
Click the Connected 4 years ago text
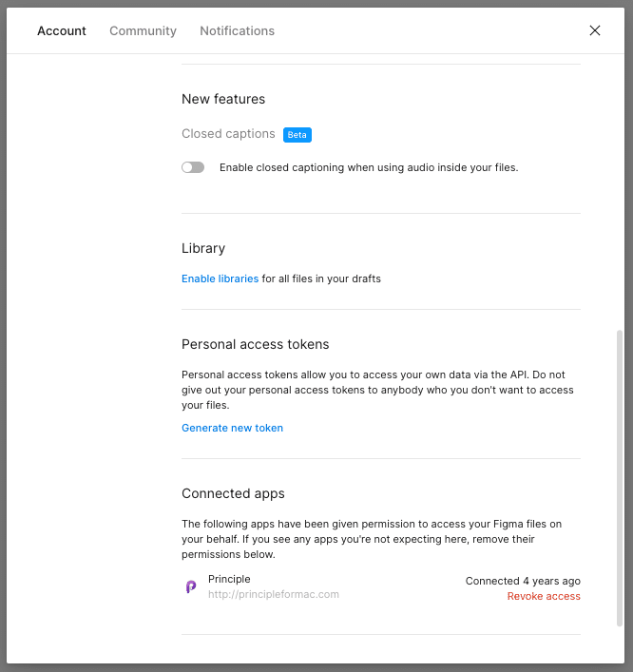pos(523,581)
